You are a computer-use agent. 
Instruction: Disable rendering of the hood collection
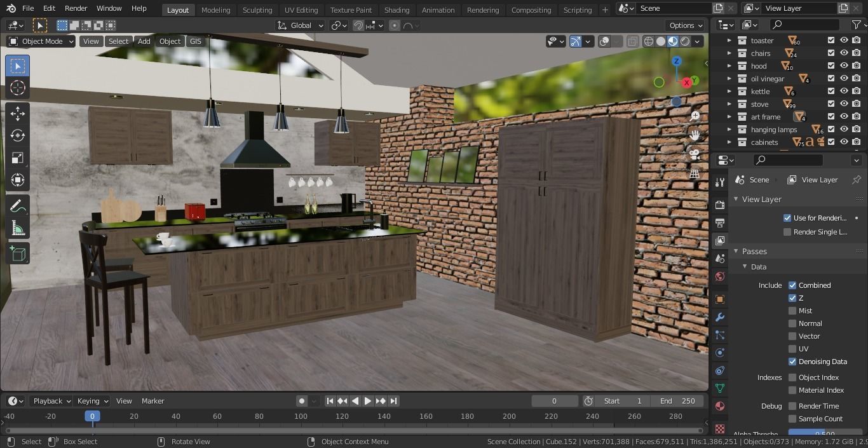[x=857, y=65]
